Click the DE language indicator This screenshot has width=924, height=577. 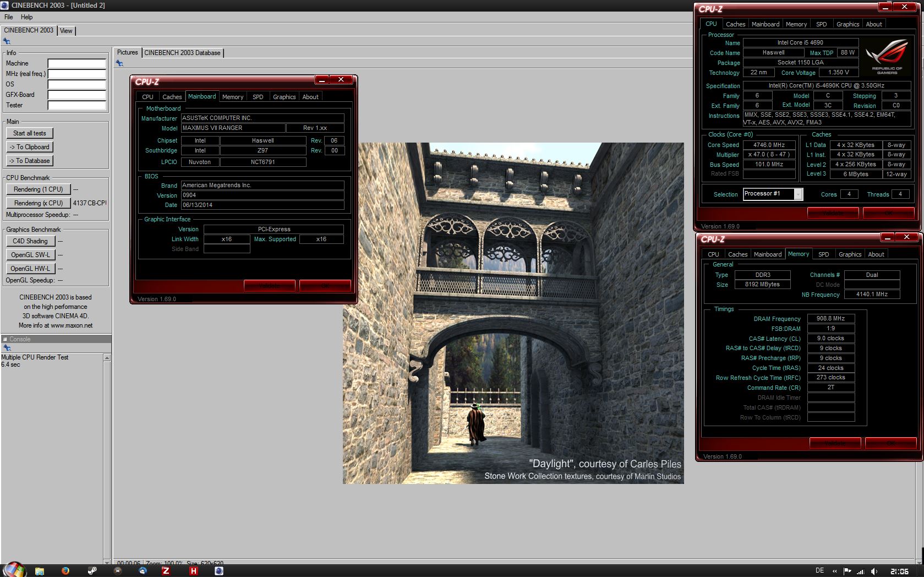click(820, 570)
